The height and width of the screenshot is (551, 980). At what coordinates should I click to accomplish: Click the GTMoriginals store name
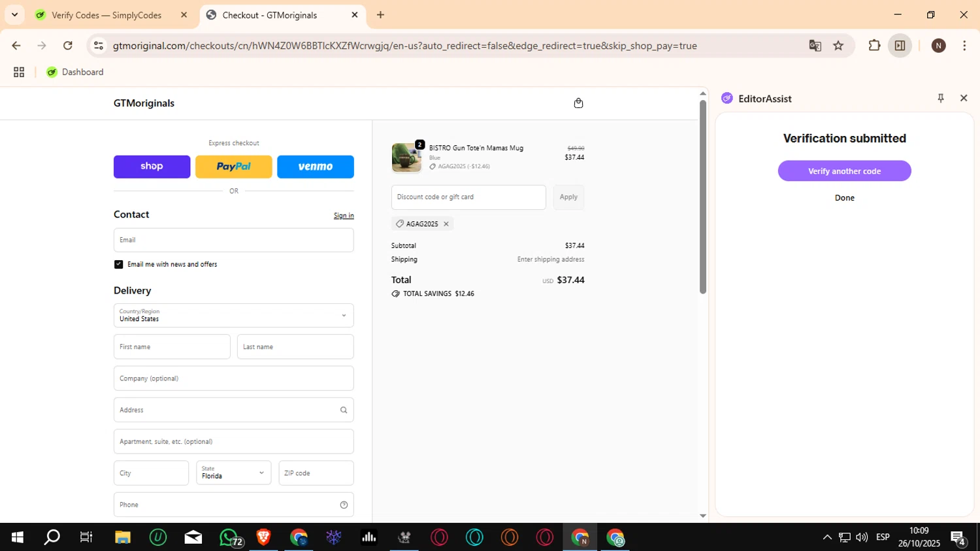144,103
